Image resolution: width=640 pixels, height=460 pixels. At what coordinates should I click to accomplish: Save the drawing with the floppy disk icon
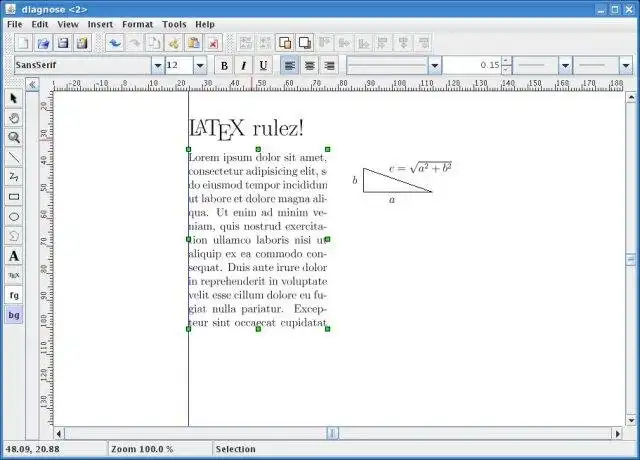(62, 42)
